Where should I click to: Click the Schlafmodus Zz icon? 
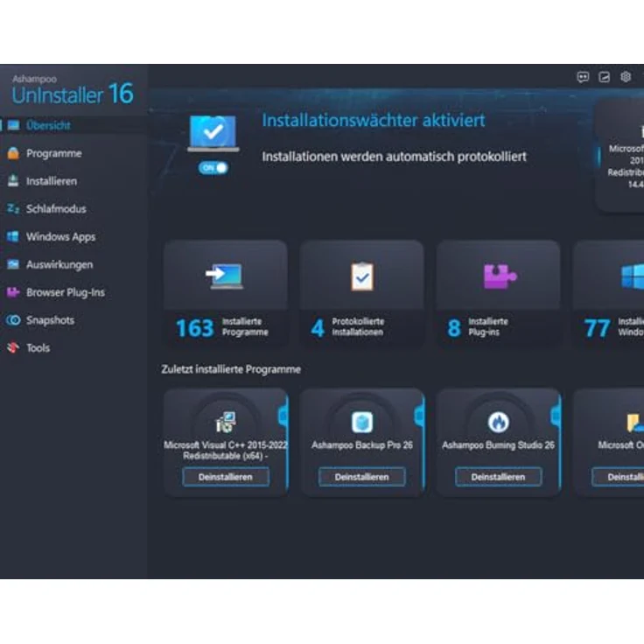[13, 208]
